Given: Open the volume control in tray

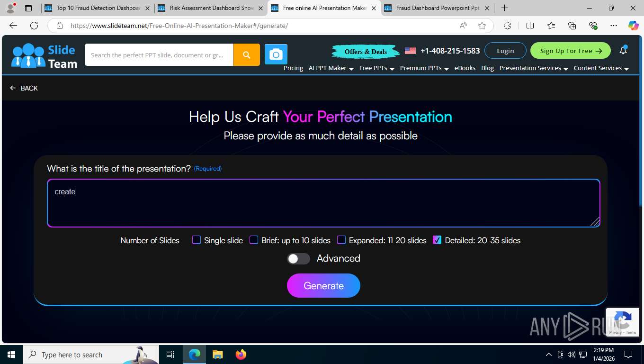Looking at the screenshot, I should (x=572, y=355).
